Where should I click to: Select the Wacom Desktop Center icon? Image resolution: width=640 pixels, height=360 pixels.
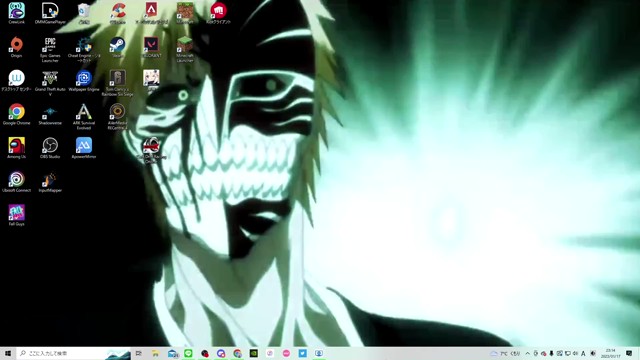(x=16, y=80)
